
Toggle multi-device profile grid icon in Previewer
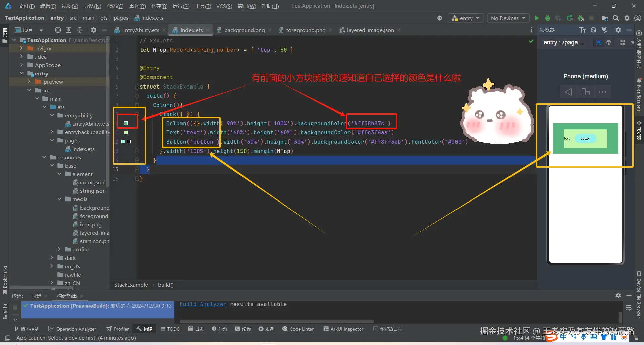point(623,42)
